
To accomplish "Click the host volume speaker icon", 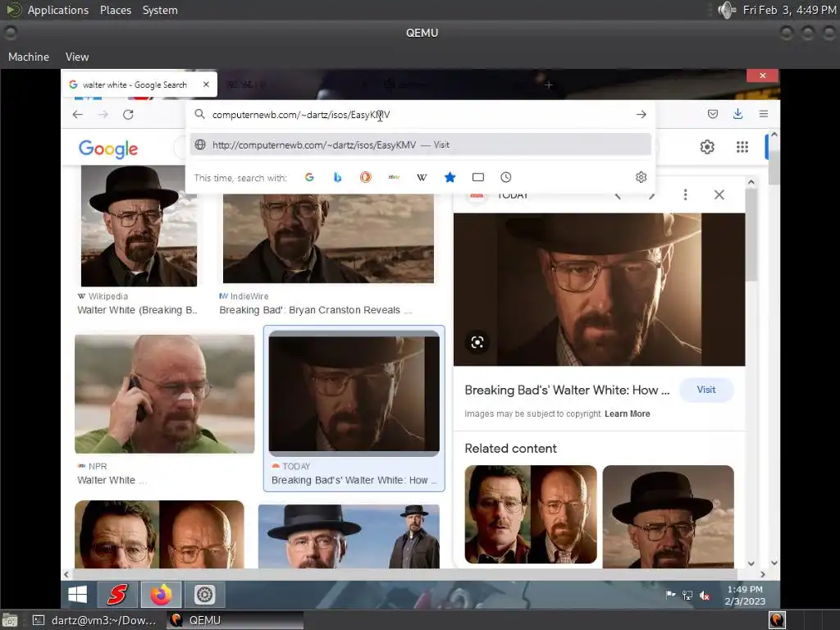I will [727, 10].
